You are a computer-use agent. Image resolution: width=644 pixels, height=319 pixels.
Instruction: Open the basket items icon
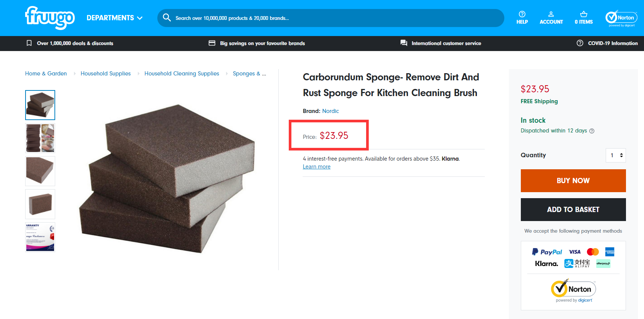(584, 18)
